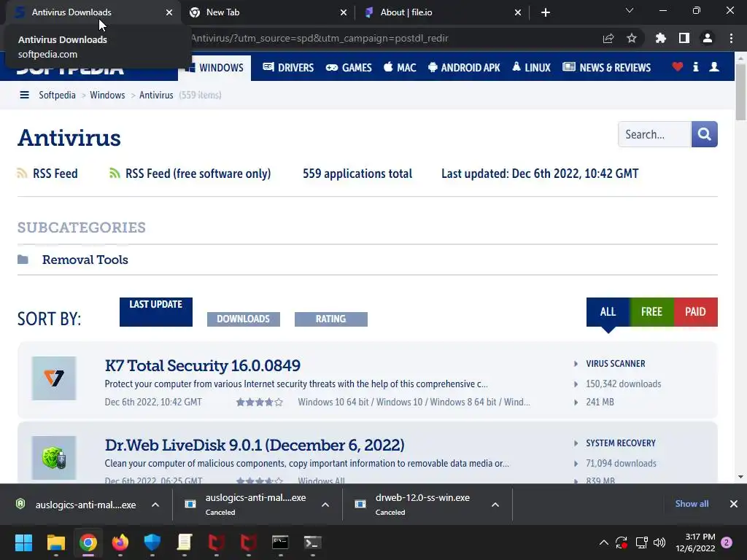The width and height of the screenshot is (747, 560).
Task: Open the Chrome extensions puzzle icon
Action: [x=661, y=38]
